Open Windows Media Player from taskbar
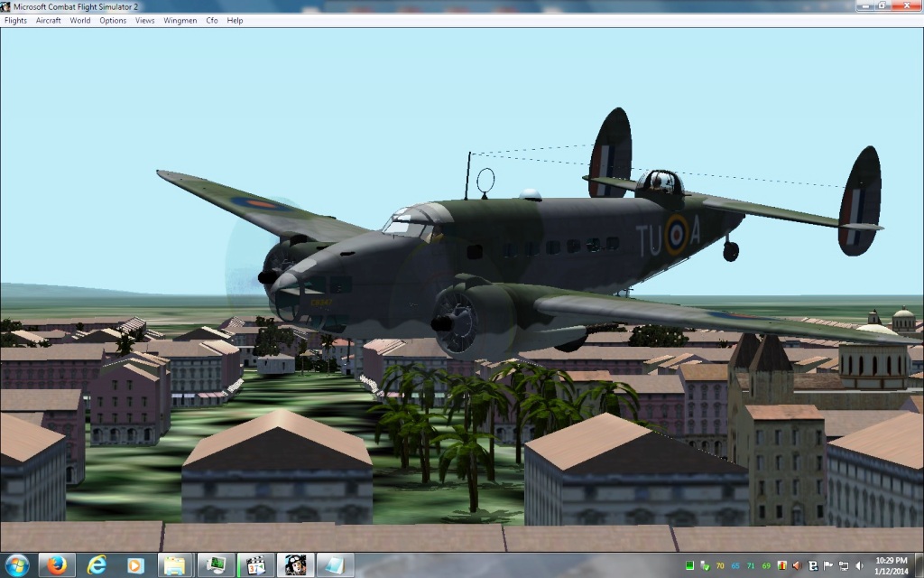 pyautogui.click(x=135, y=565)
